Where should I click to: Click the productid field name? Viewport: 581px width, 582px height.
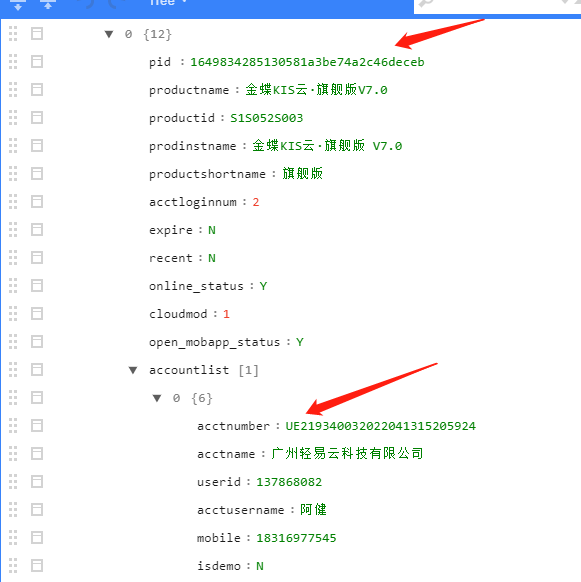182,118
